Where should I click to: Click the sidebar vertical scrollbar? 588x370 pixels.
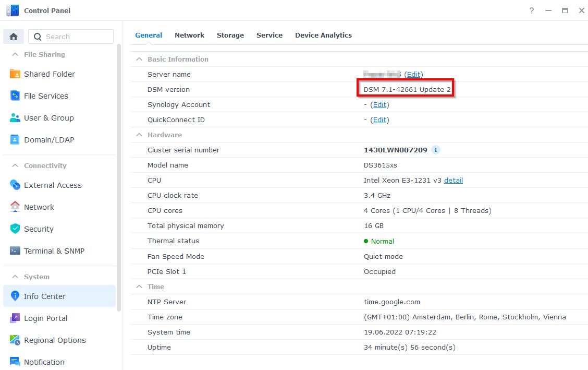(x=119, y=177)
